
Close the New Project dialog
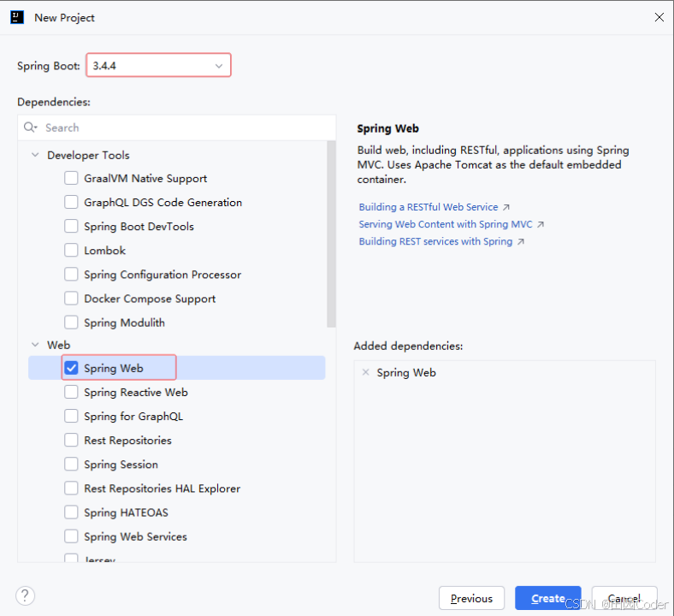659,17
